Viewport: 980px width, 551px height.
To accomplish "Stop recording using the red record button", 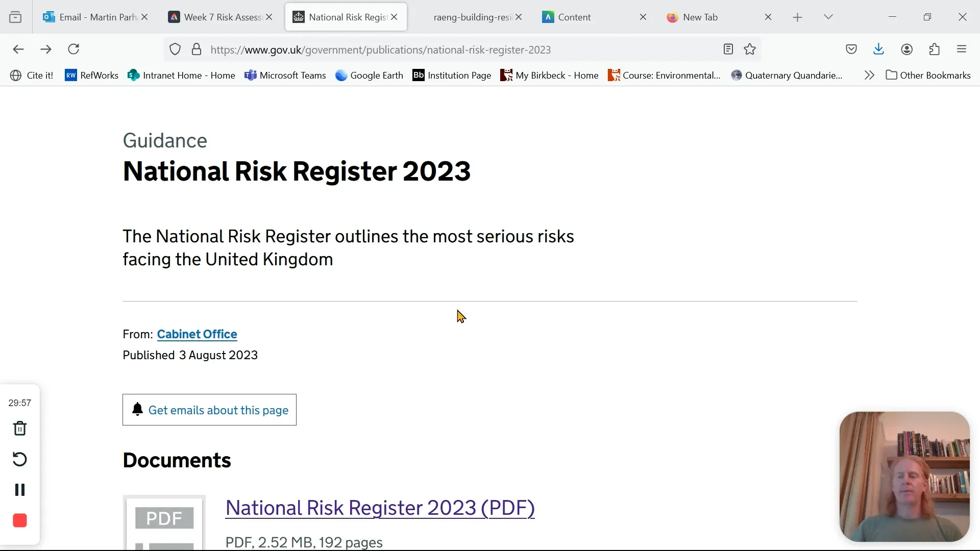I will click(x=20, y=520).
